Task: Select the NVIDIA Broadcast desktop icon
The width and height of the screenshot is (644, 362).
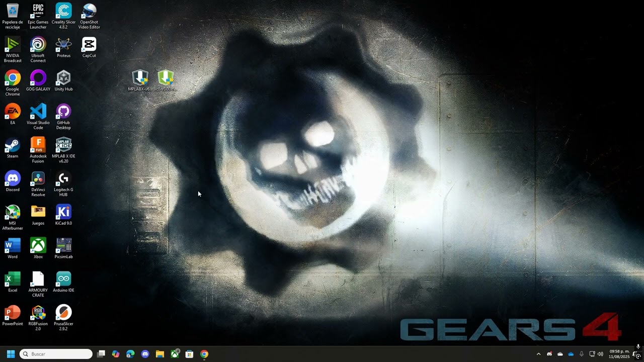Action: click(x=13, y=49)
